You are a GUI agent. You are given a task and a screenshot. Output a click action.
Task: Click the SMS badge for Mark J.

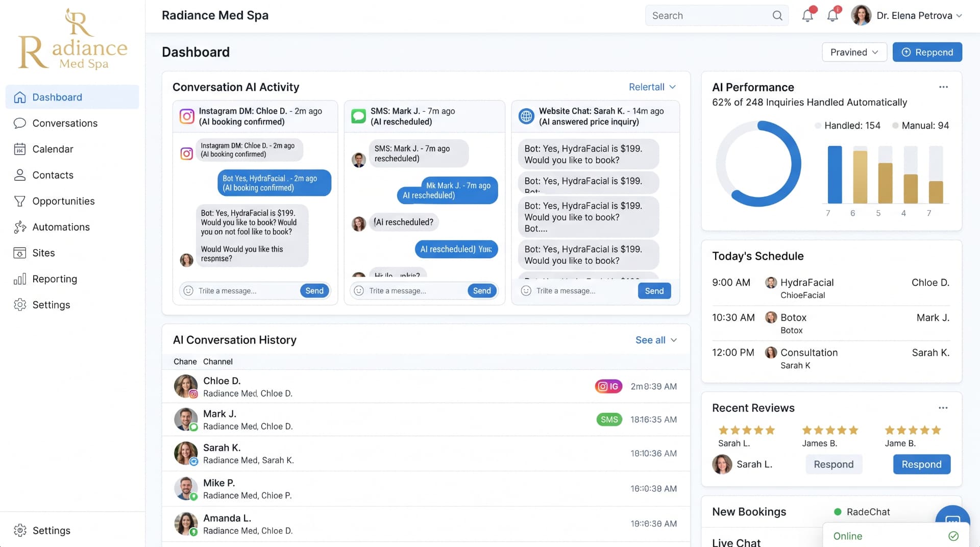[609, 419]
